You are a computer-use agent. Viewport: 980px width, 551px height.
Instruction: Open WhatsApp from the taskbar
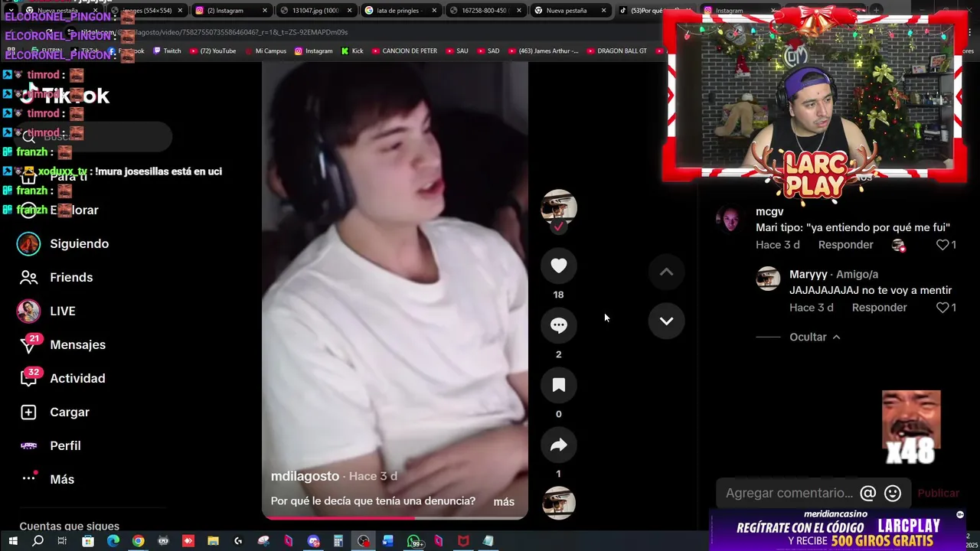(x=414, y=542)
